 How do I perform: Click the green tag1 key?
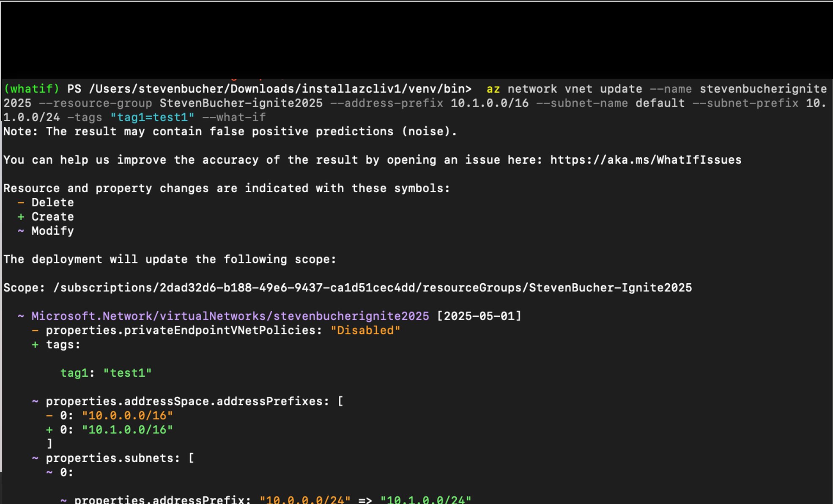[74, 373]
